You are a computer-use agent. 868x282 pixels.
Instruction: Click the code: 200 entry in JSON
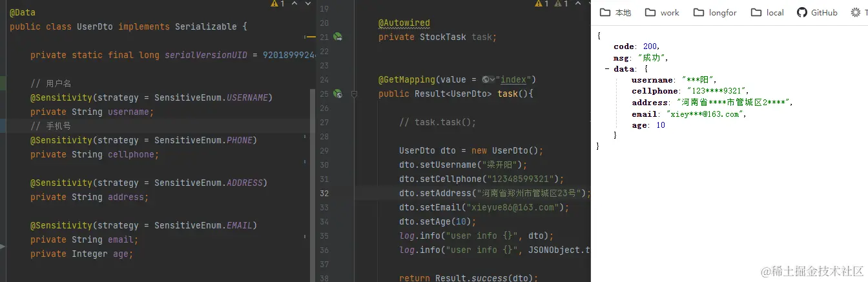637,46
